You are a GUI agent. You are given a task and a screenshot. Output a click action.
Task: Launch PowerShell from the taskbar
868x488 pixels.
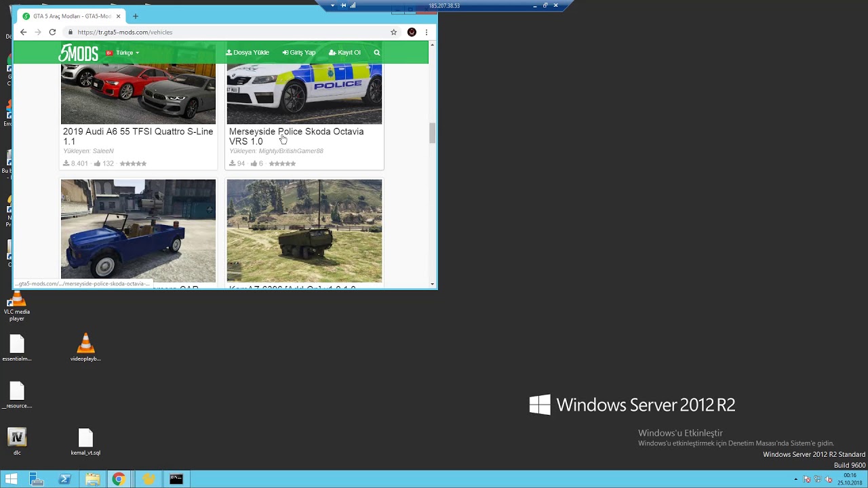(65, 479)
